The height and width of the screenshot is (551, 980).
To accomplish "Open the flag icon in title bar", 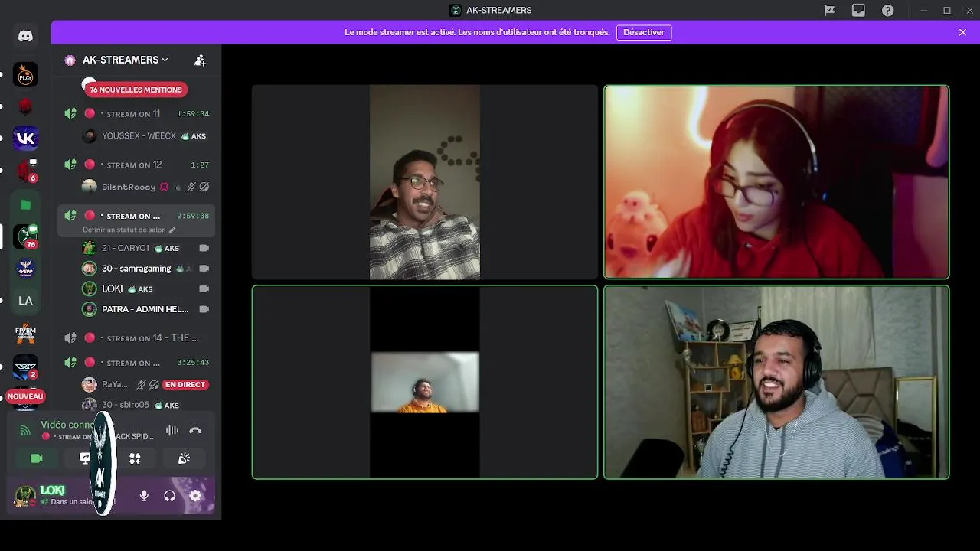I will (829, 10).
